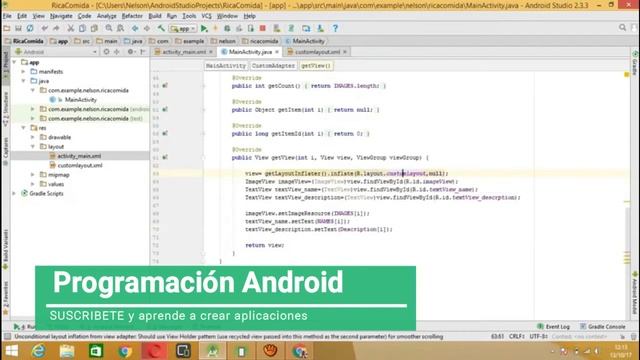Click CustomAdapter breadcrumb above editor

[273, 66]
